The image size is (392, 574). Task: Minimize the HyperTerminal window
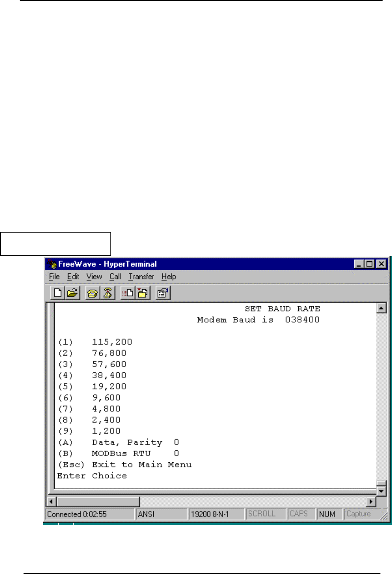360,264
